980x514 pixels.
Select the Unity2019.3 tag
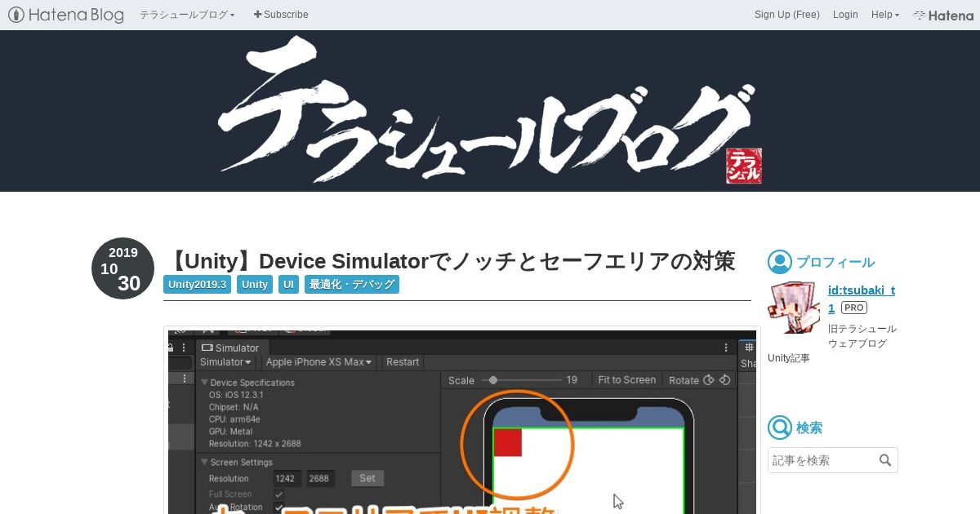tap(197, 285)
